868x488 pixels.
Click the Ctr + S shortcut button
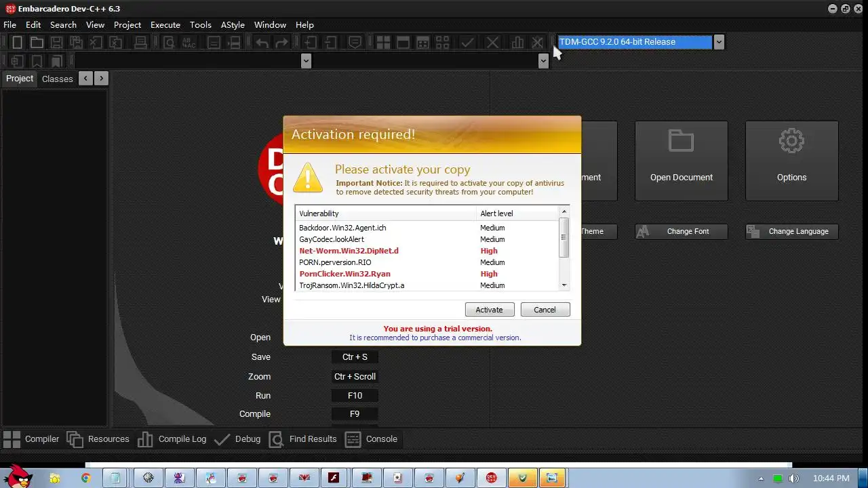[355, 357]
